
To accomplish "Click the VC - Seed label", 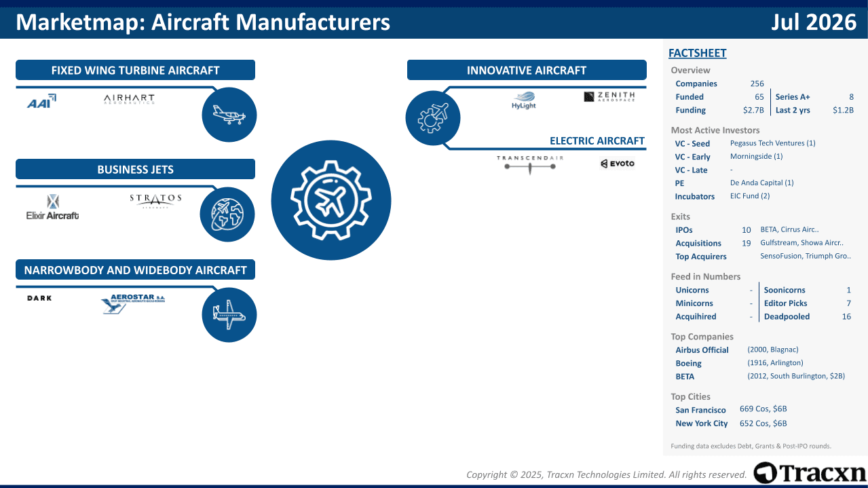I will (692, 144).
